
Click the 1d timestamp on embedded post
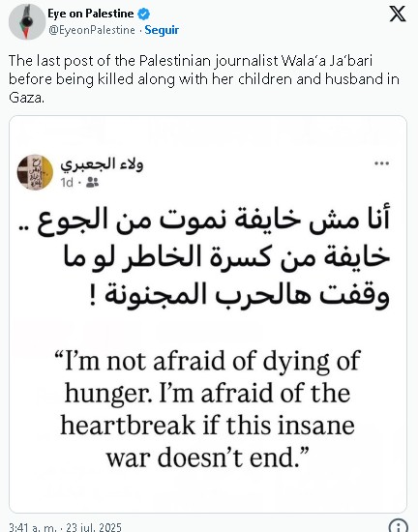tap(67, 183)
